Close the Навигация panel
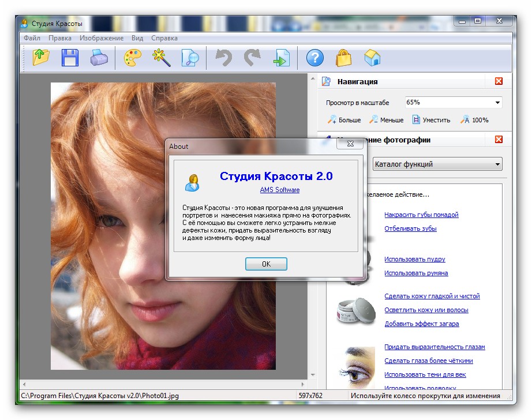 [x=499, y=82]
